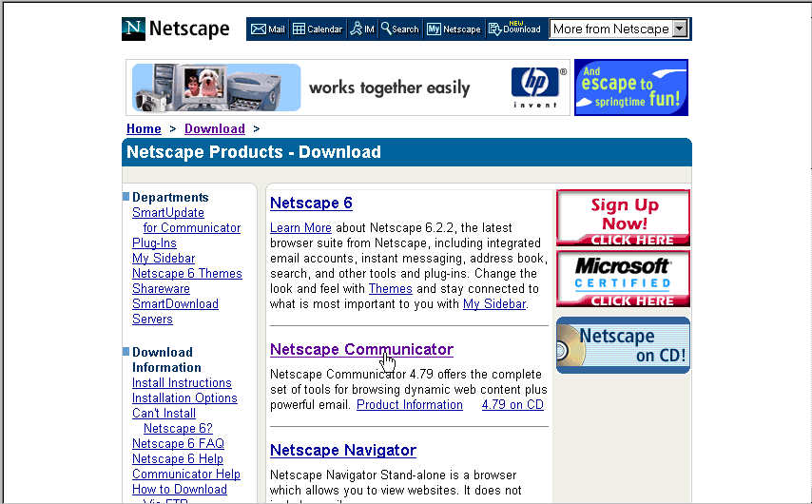812x504 pixels.
Task: Click the New Download toolbar icon
Action: [x=514, y=29]
